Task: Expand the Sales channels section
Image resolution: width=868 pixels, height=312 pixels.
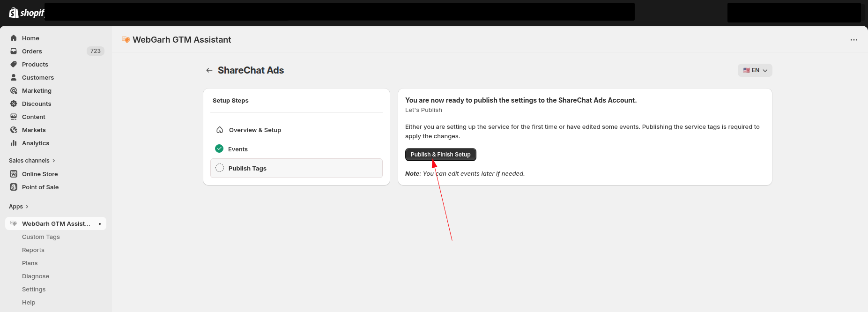Action: pos(32,161)
